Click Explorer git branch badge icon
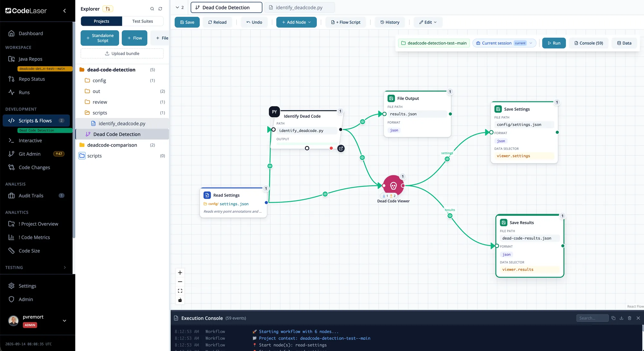 tap(108, 9)
